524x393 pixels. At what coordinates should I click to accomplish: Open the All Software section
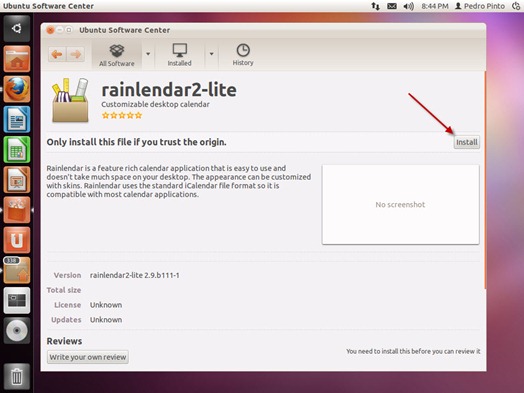tap(117, 55)
